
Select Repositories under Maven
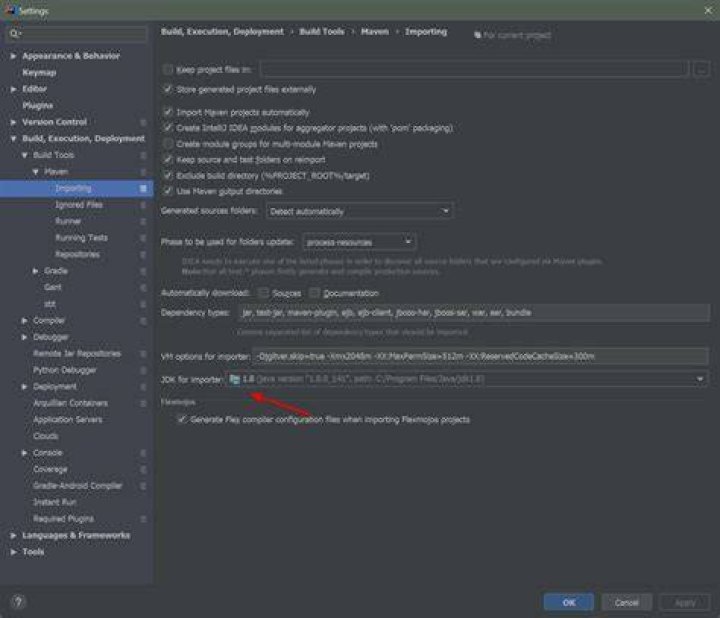[78, 254]
